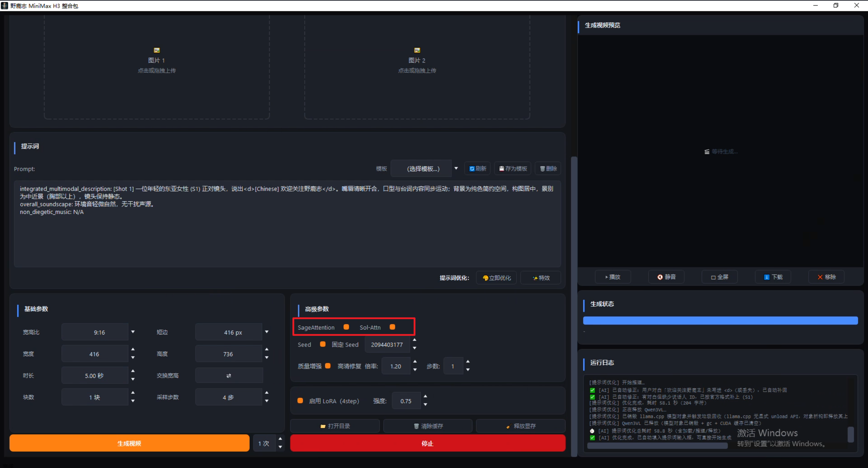
Task: Click the red 停止 button
Action: pyautogui.click(x=428, y=443)
